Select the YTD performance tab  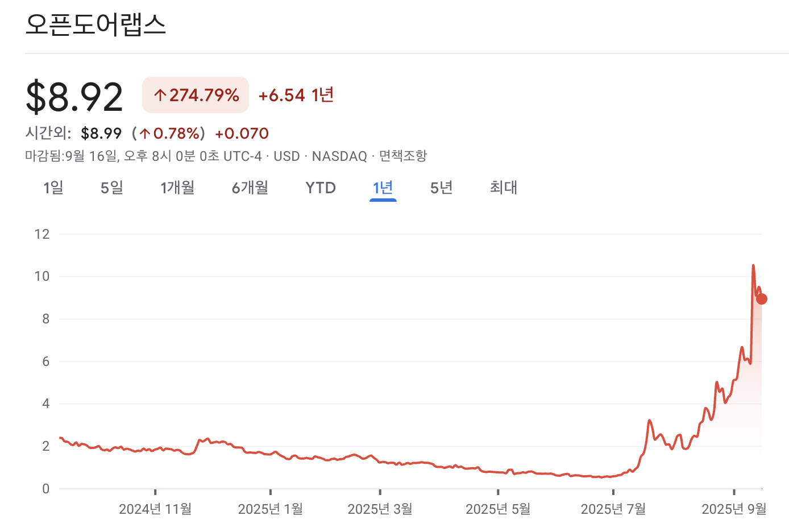(x=320, y=188)
